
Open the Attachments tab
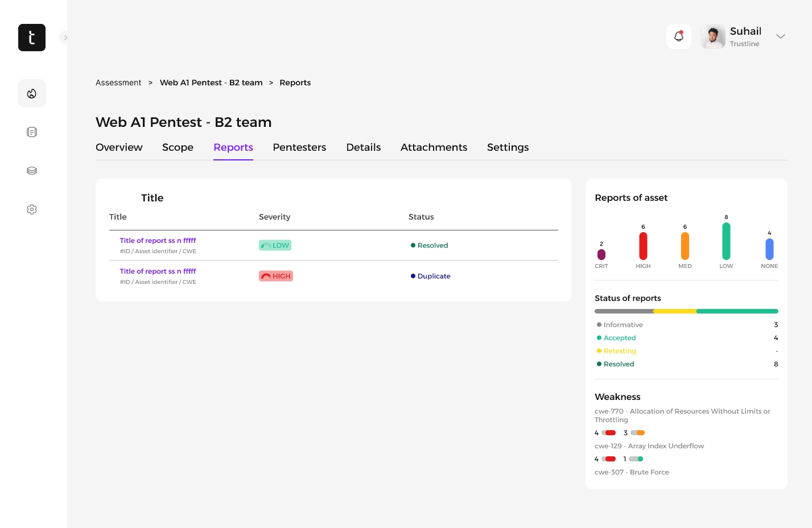pos(434,147)
